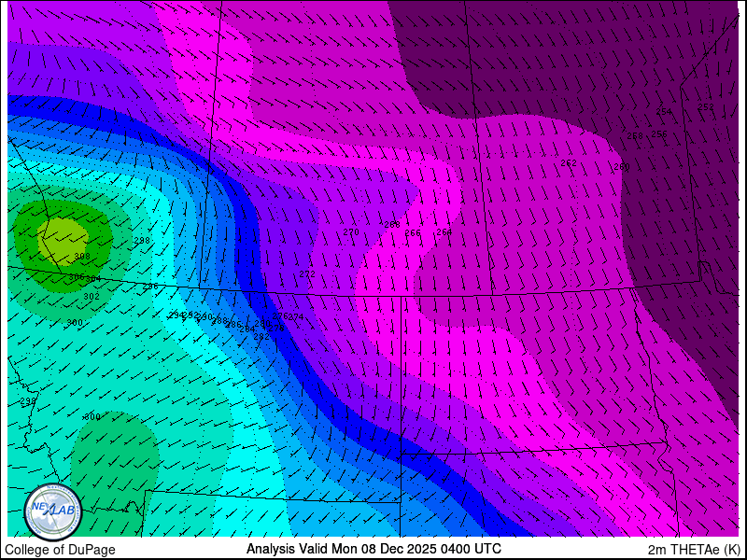This screenshot has height=560, width=747.
Task: Click the 296 contour label
Action: coord(150,287)
